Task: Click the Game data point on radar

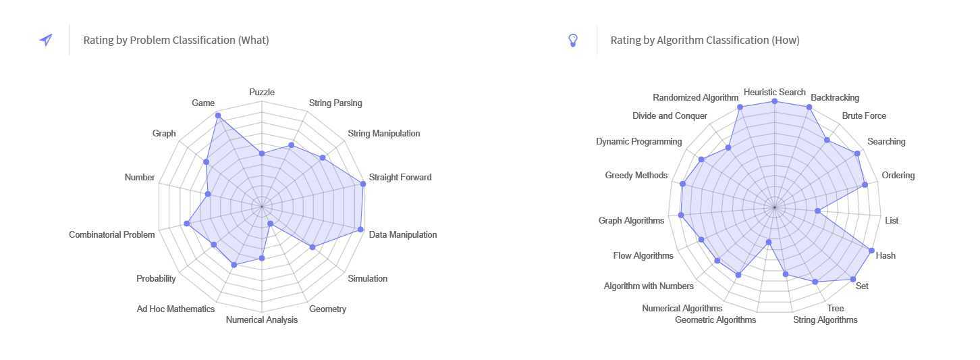Action: point(217,115)
